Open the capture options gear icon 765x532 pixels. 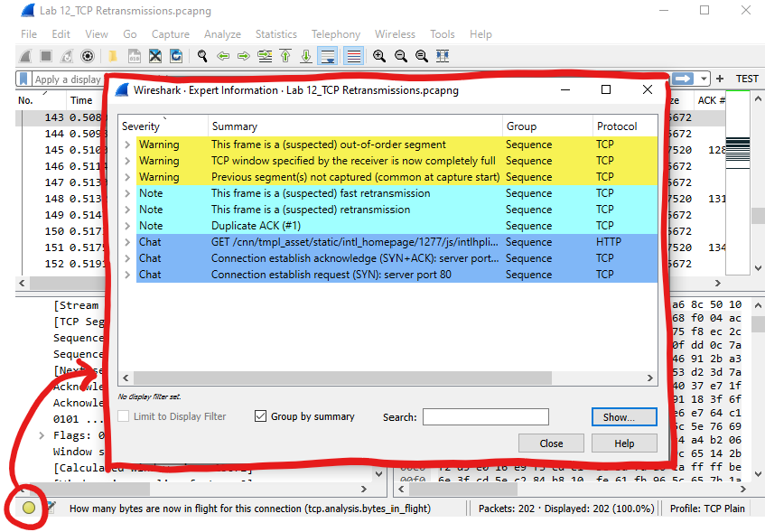(88, 56)
